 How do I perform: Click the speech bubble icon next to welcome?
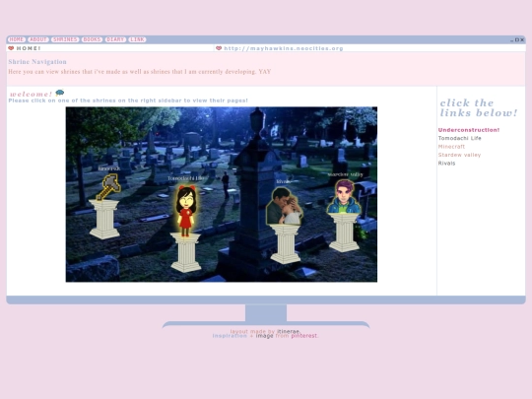pos(60,93)
